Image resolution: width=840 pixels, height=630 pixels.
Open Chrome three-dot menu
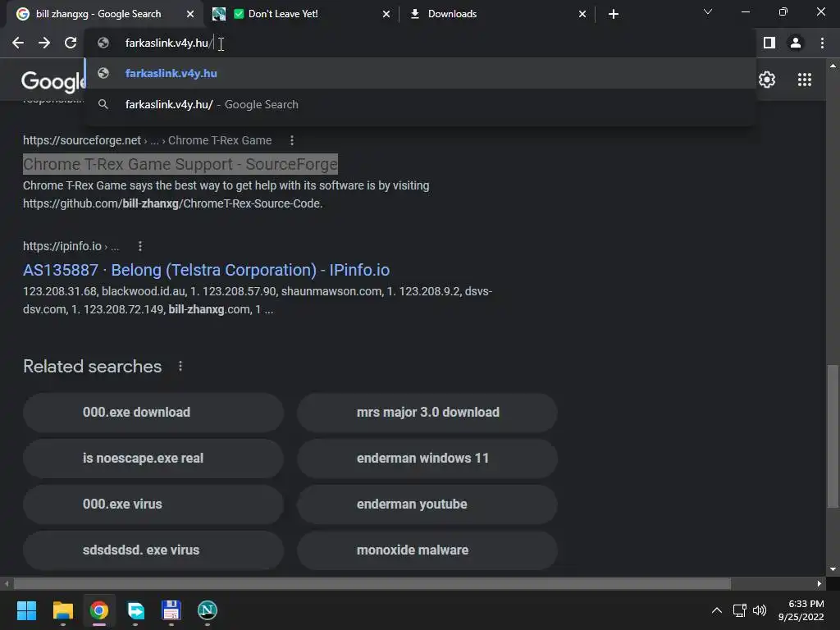(822, 43)
